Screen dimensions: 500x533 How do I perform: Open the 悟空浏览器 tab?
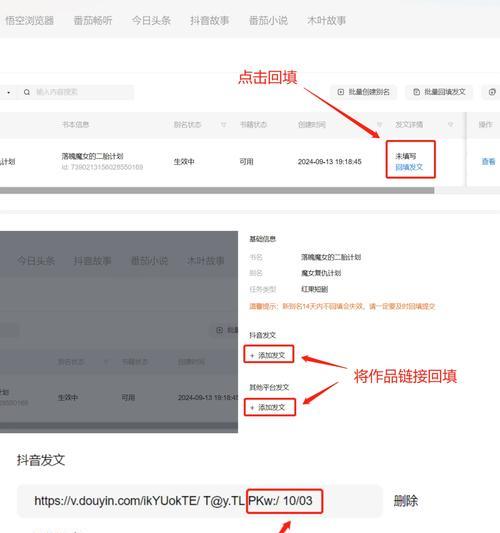[30, 21]
